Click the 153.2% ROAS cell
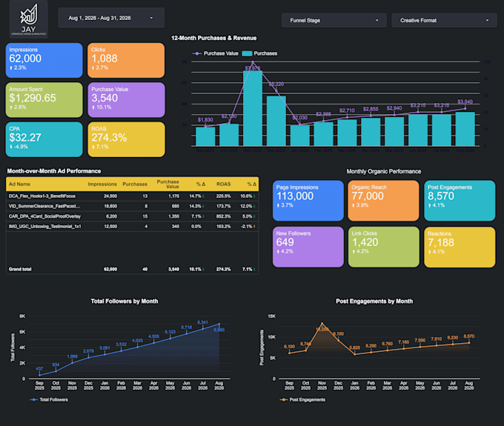The height and width of the screenshot is (426, 504). click(223, 227)
